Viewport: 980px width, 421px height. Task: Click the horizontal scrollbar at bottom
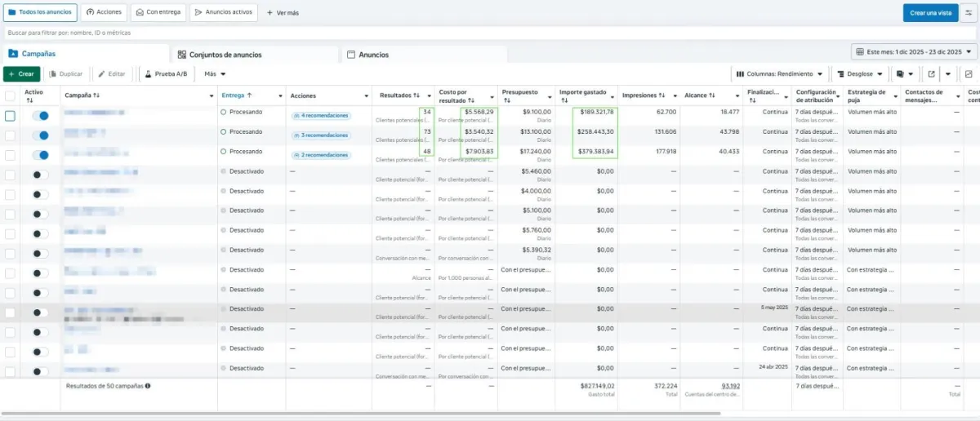[359, 414]
